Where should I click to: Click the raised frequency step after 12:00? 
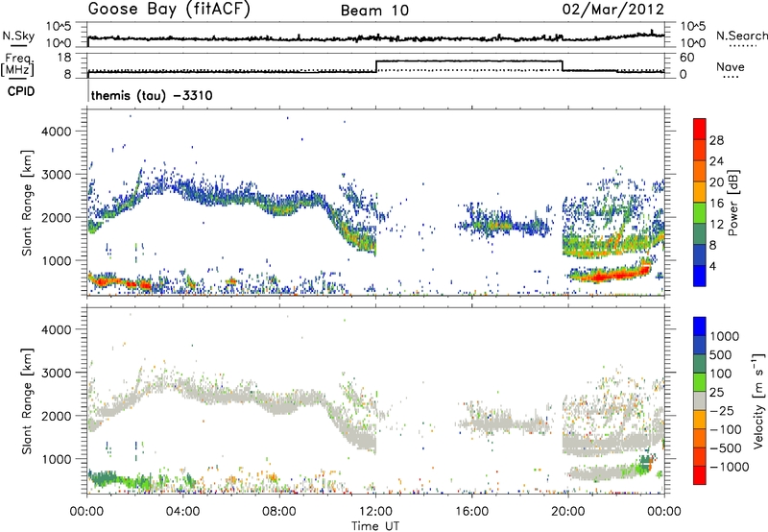tap(469, 60)
